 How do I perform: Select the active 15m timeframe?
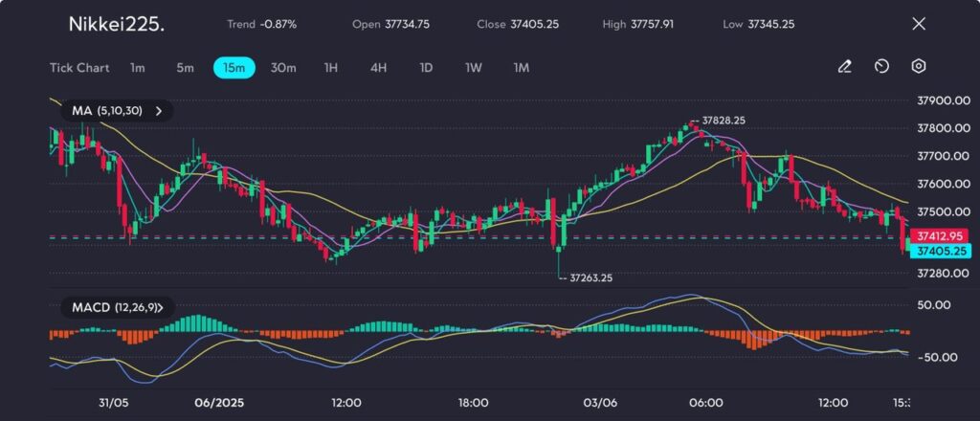click(x=234, y=68)
